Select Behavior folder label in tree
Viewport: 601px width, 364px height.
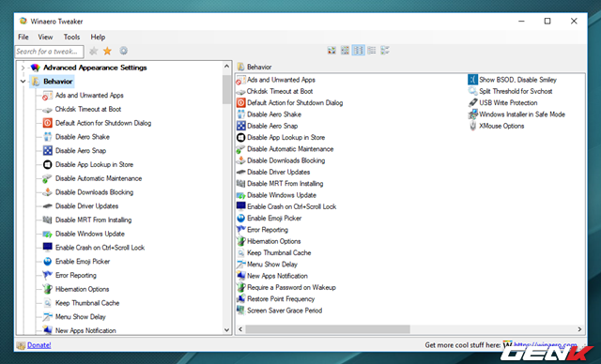[57, 82]
